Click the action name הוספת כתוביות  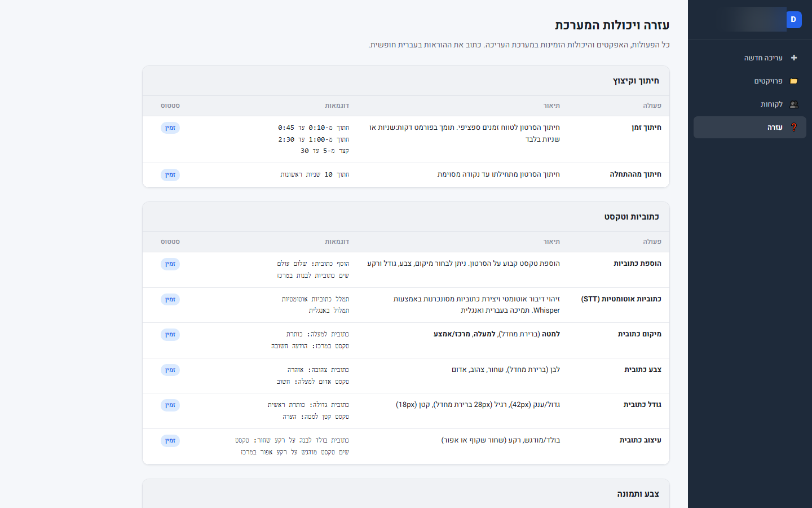point(637,264)
